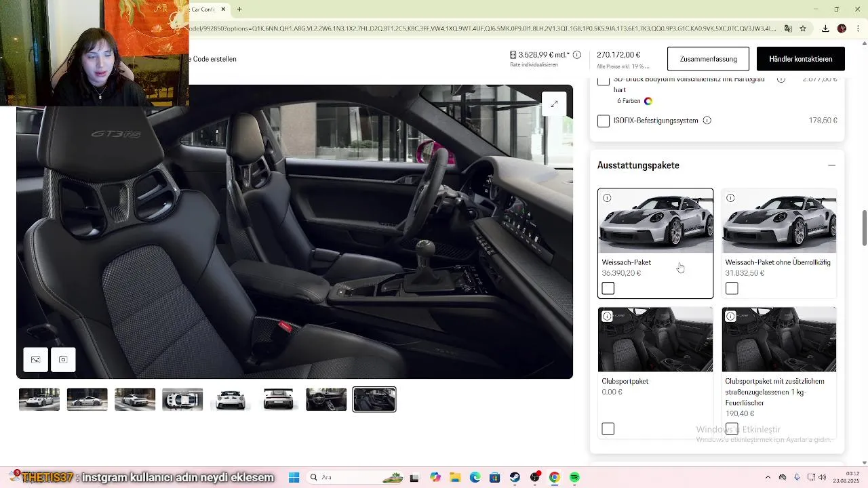Screen dimensions: 868x488
Task: Select the front-facing car thumbnail
Action: 231,399
